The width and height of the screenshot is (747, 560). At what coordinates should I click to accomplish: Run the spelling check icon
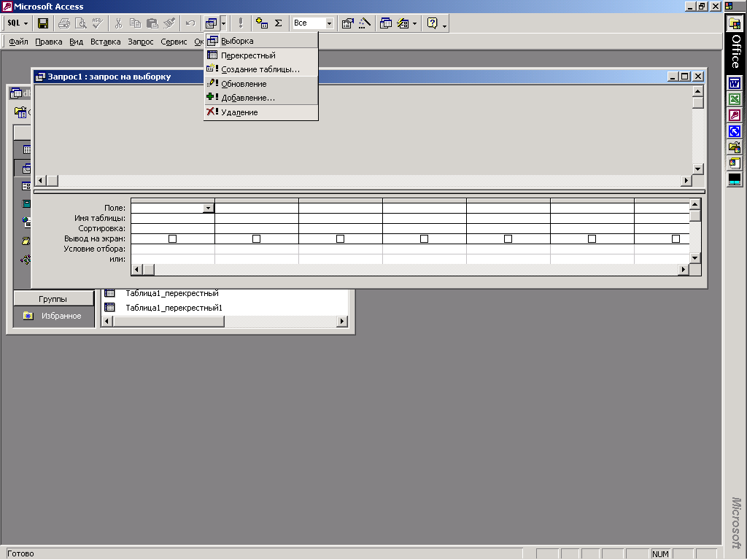coord(98,23)
